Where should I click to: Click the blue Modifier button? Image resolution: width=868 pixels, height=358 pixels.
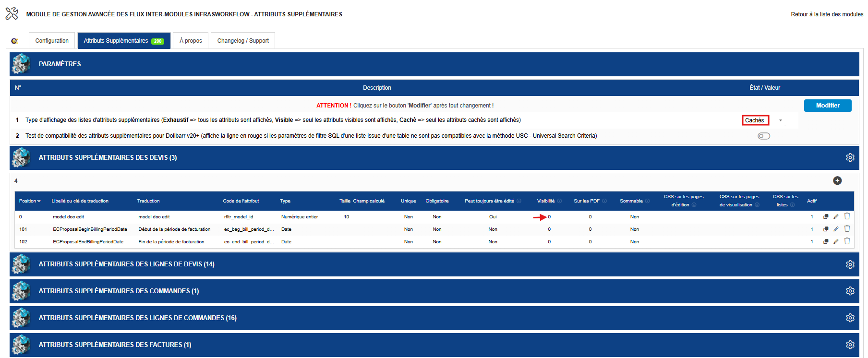point(828,106)
